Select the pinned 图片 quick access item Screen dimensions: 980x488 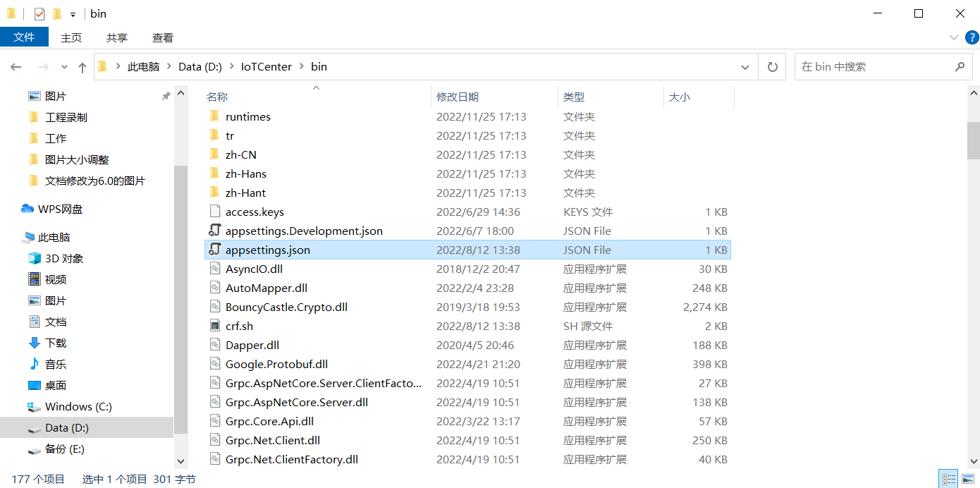pos(55,96)
